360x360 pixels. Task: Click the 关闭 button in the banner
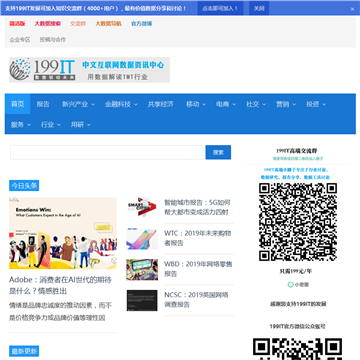coord(259,8)
